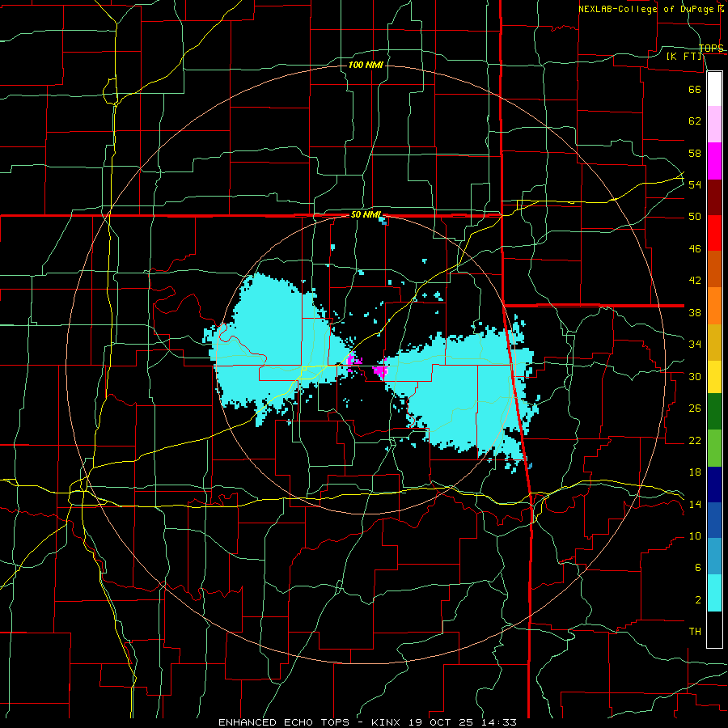The image size is (728, 728).
Task: Click the "26" value on the scale
Action: coord(695,408)
